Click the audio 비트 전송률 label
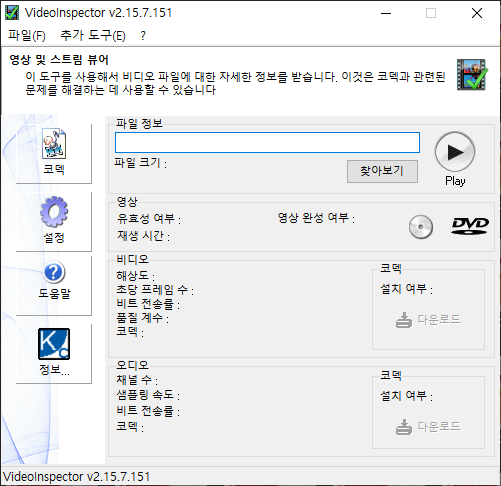 pos(148,411)
